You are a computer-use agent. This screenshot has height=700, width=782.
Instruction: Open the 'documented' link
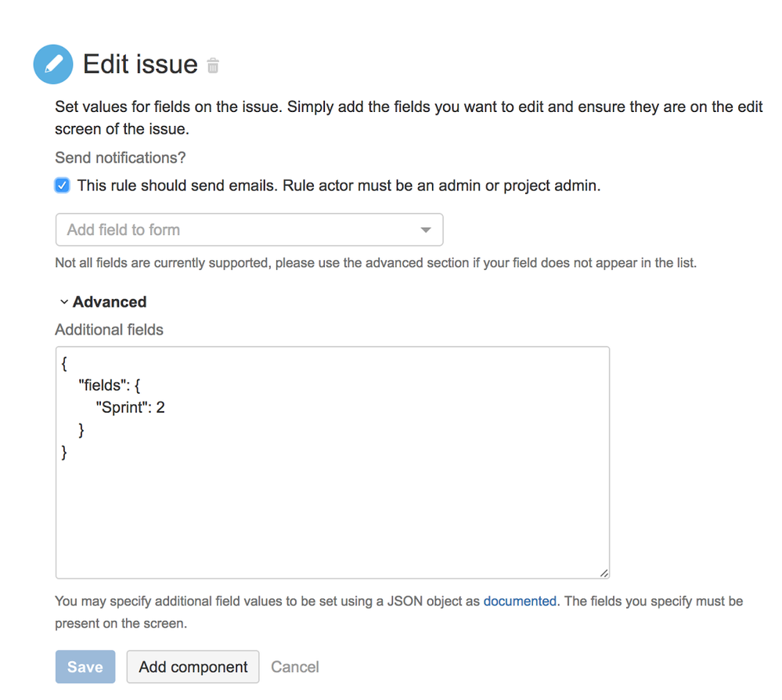click(520, 601)
